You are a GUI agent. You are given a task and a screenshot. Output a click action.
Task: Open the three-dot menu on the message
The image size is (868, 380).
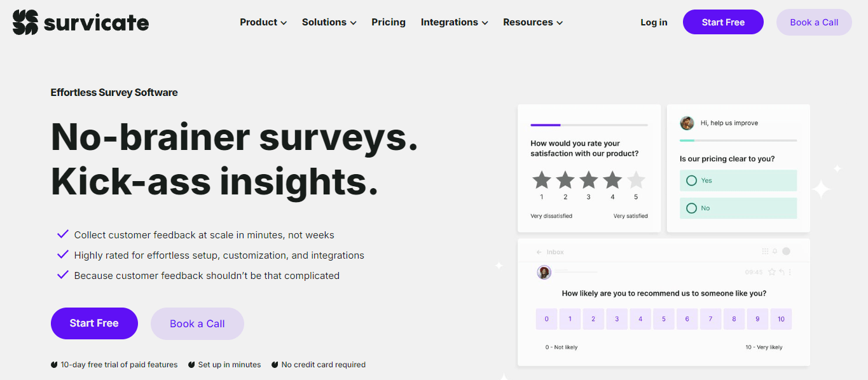[x=790, y=272]
